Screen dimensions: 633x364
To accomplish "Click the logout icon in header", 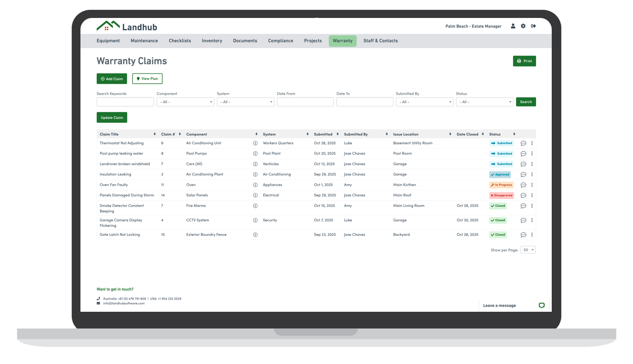I will pos(533,26).
